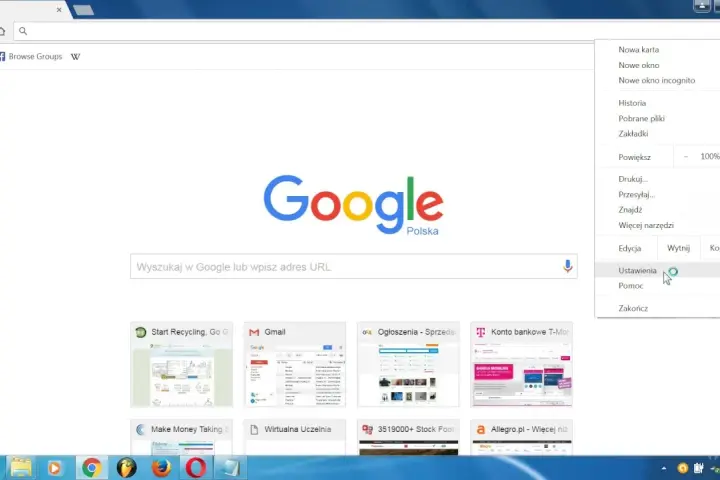
Task: Click orange system tray icon
Action: click(683, 468)
